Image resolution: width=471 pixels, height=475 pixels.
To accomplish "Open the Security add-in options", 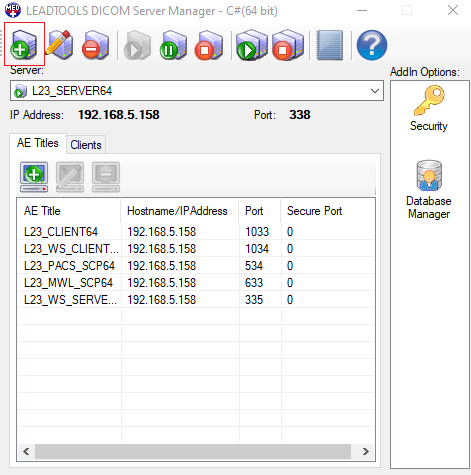I will pos(429,108).
